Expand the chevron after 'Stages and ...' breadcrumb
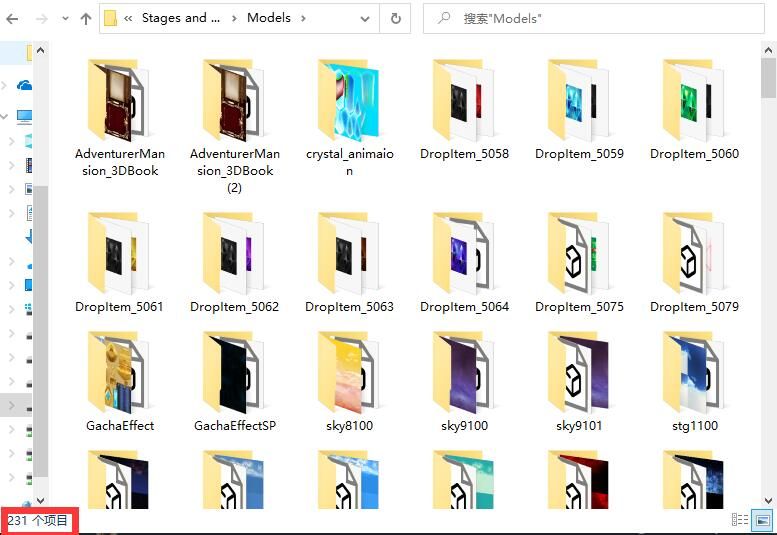 coord(234,19)
